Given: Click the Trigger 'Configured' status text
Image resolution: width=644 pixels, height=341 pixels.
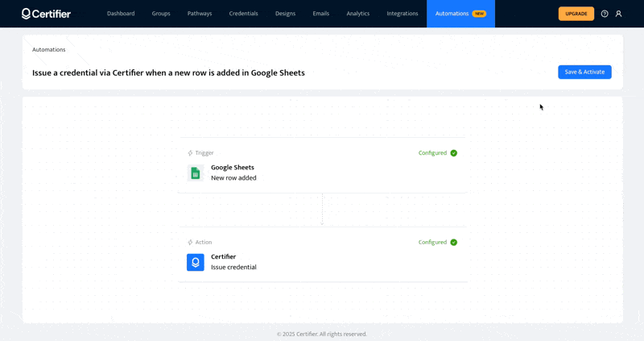Looking at the screenshot, I should tap(432, 153).
